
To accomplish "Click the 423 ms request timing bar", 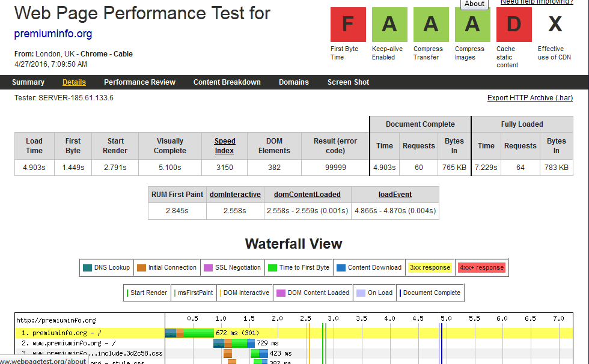I will click(259, 354).
